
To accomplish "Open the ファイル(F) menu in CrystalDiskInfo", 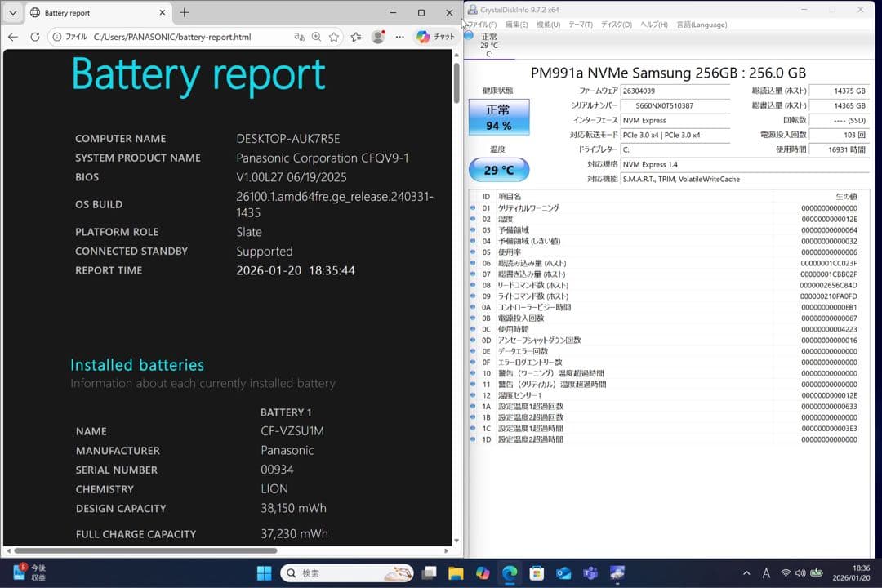I will tap(482, 24).
